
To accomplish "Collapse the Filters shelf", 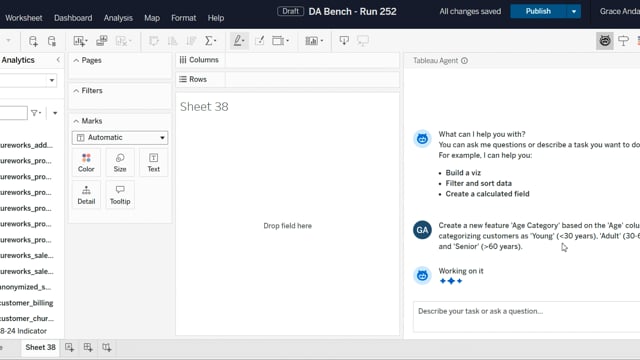I will pyautogui.click(x=76, y=91).
